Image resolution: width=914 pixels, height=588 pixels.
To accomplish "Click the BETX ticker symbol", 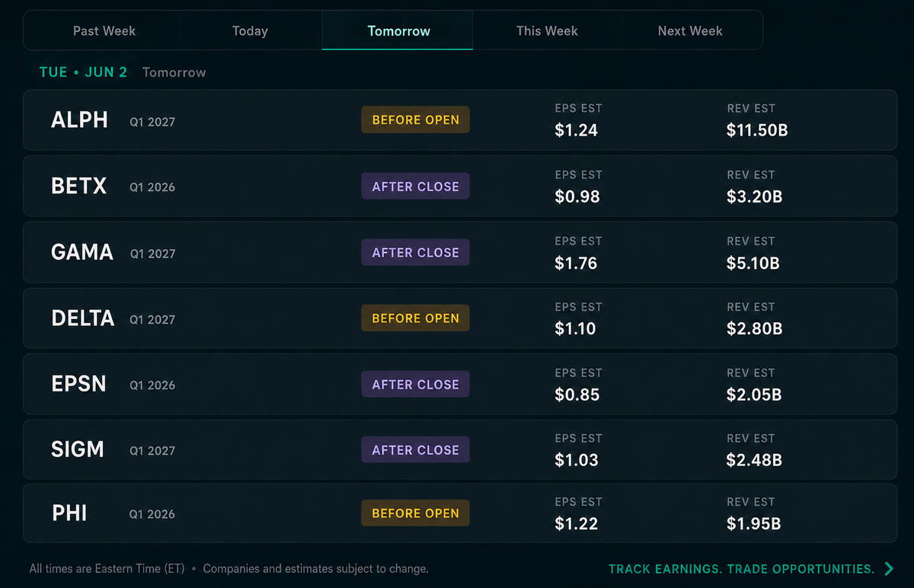I will point(79,186).
